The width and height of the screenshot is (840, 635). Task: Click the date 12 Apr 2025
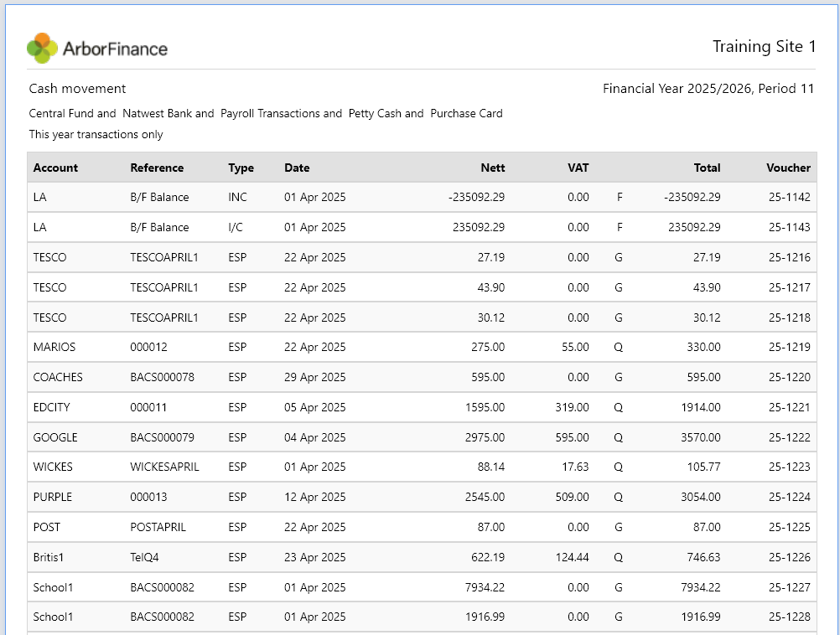[315, 497]
